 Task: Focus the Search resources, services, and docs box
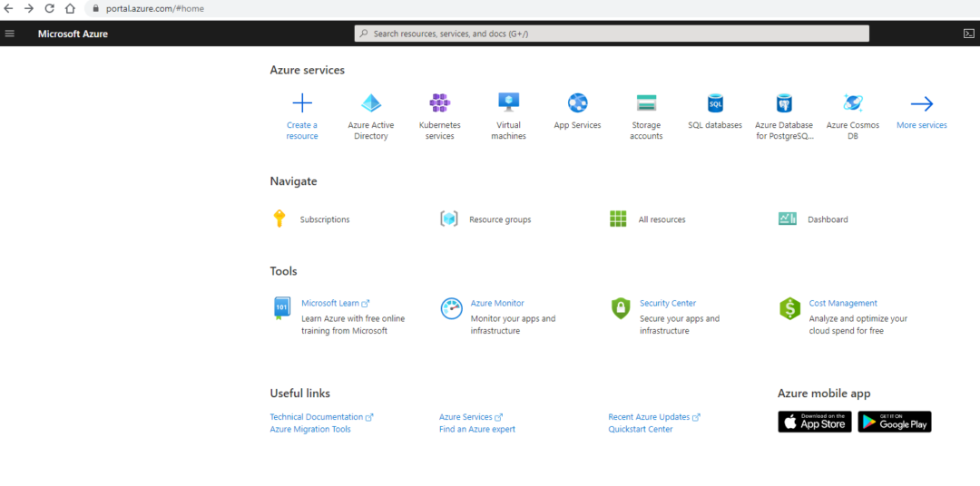(x=612, y=34)
